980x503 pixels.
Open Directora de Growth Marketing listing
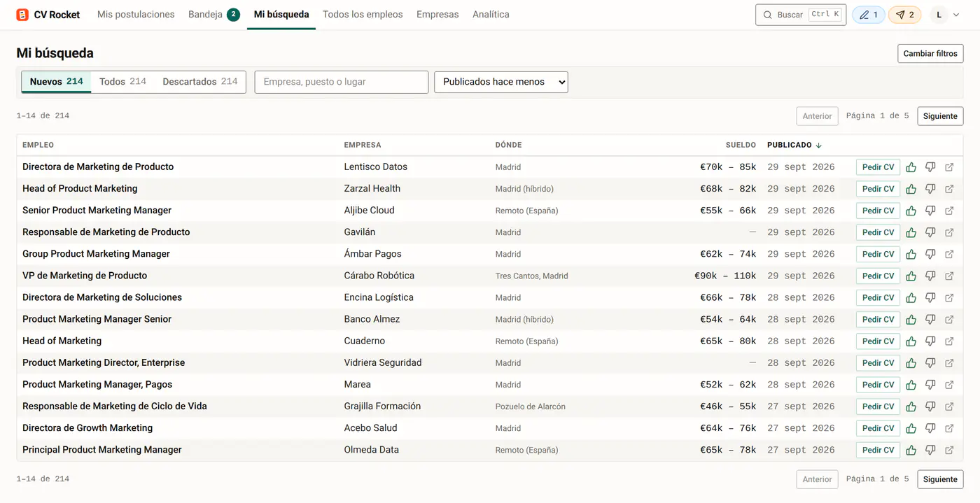pos(87,428)
